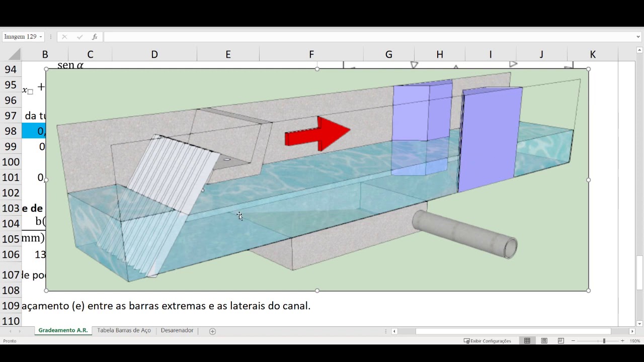Image resolution: width=644 pixels, height=362 pixels.
Task: Switch to Page Break Preview icon
Action: coord(560,341)
